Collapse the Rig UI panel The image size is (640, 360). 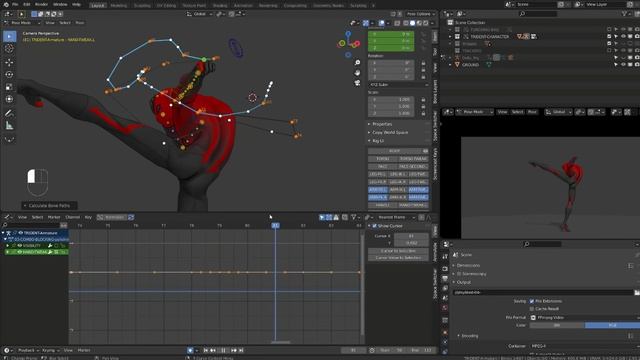point(378,141)
